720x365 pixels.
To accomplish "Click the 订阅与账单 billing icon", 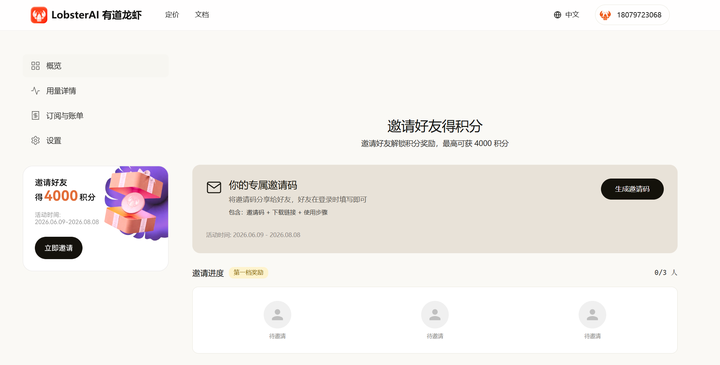I will (35, 115).
